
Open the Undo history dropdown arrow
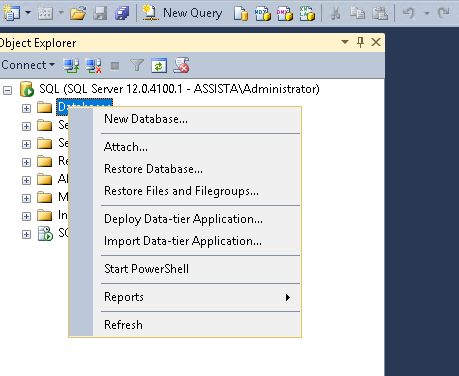[426, 13]
